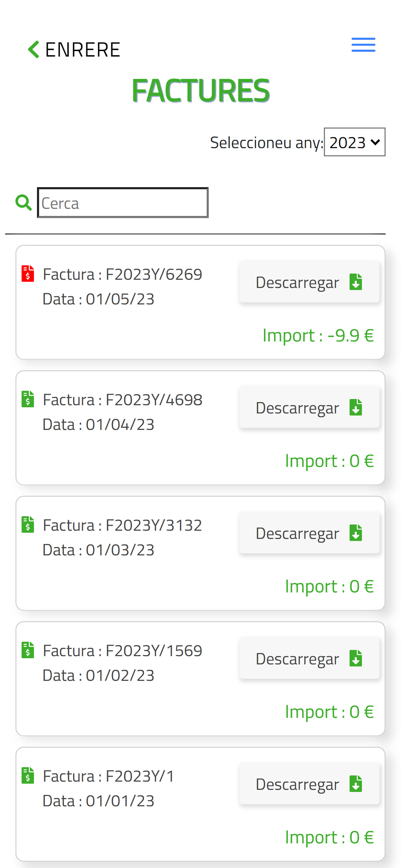The image size is (401, 868).
Task: Click red invoice icon for F2023Y/6269
Action: [28, 273]
